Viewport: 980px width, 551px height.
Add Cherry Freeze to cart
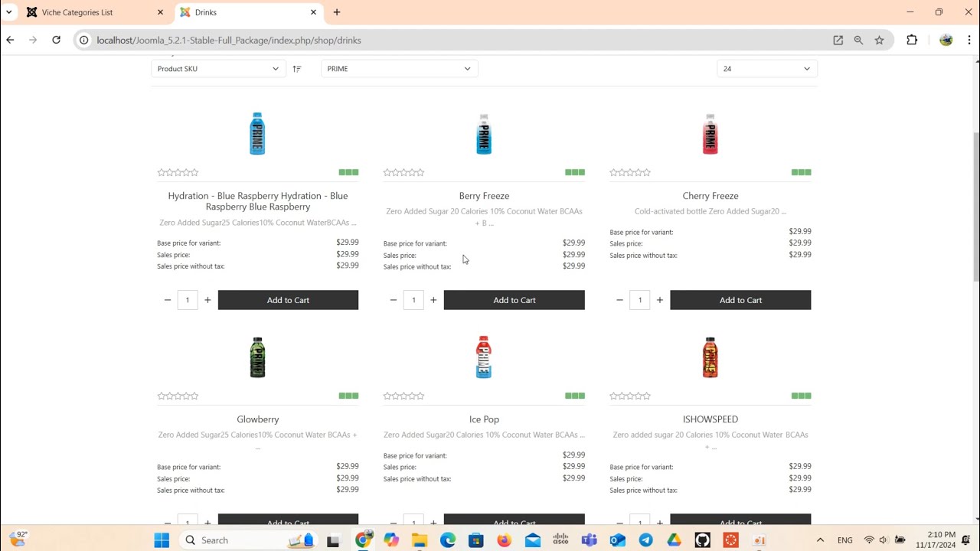click(740, 300)
